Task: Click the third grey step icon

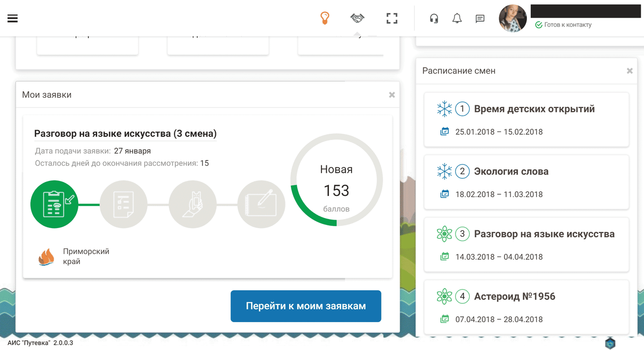Action: tap(192, 205)
